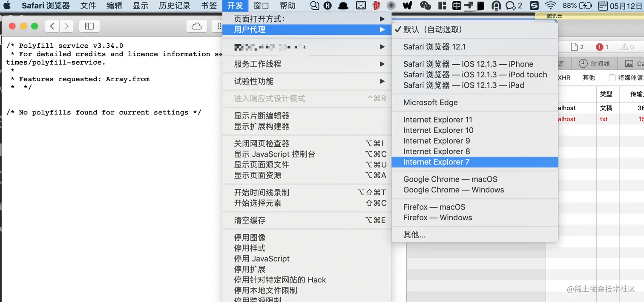The image size is (644, 302).
Task: Select 显示 JavaScript 控制台
Action: coord(307,154)
